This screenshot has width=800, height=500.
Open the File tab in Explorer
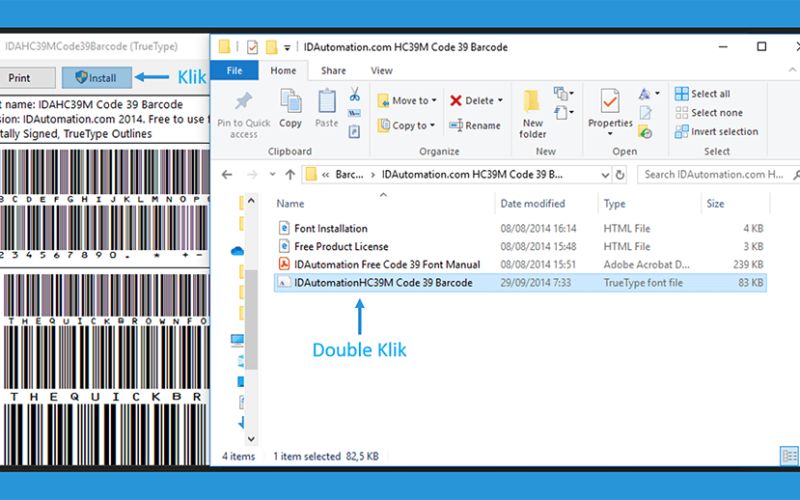pyautogui.click(x=234, y=70)
